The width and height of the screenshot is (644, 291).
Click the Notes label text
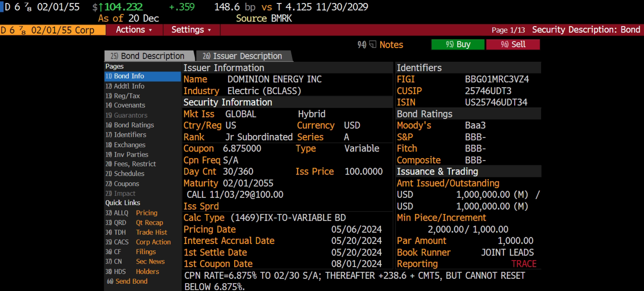click(391, 45)
